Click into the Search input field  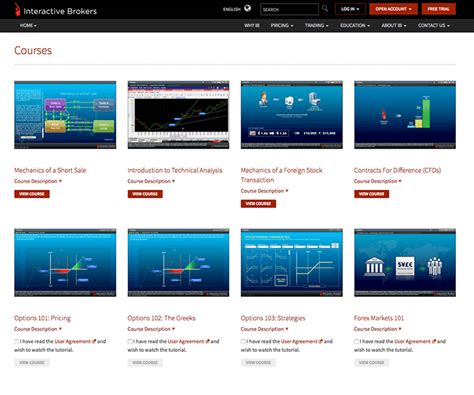289,9
